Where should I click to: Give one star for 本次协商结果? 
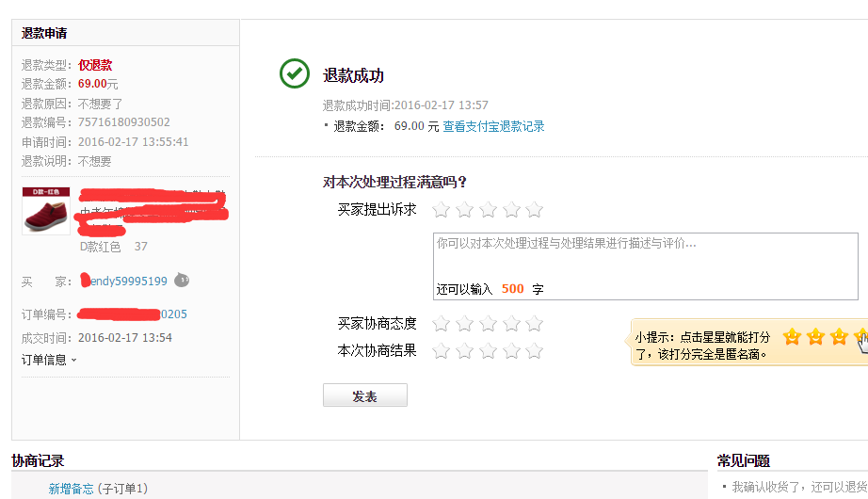[x=441, y=351]
